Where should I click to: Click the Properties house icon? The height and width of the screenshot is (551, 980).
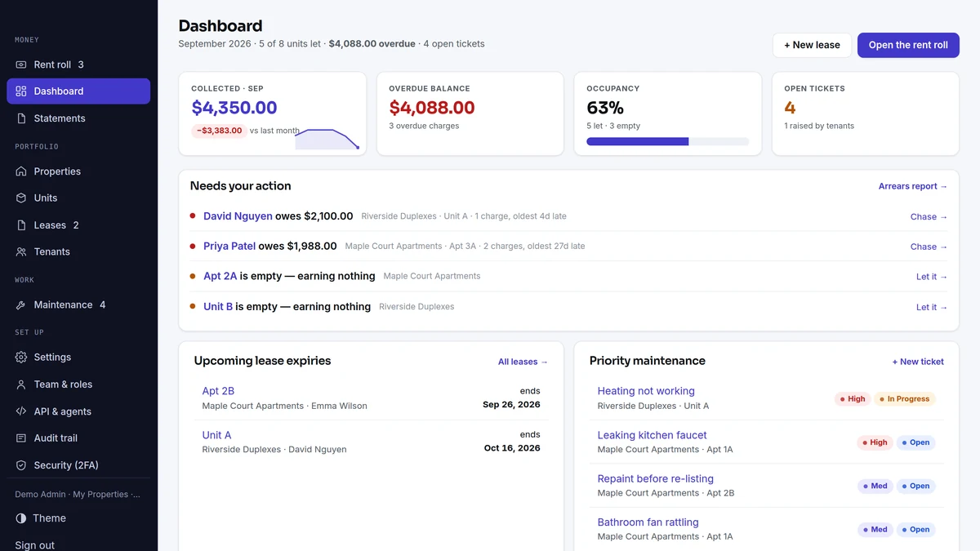21,171
